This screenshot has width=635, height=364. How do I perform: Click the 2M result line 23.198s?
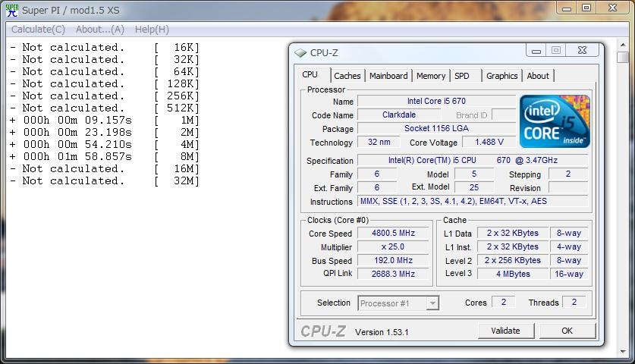click(105, 133)
